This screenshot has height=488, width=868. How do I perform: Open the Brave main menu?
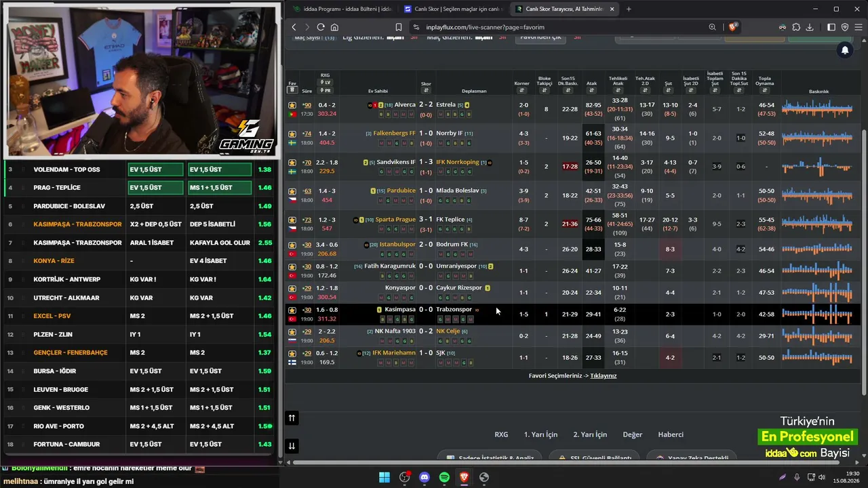pos(859,27)
